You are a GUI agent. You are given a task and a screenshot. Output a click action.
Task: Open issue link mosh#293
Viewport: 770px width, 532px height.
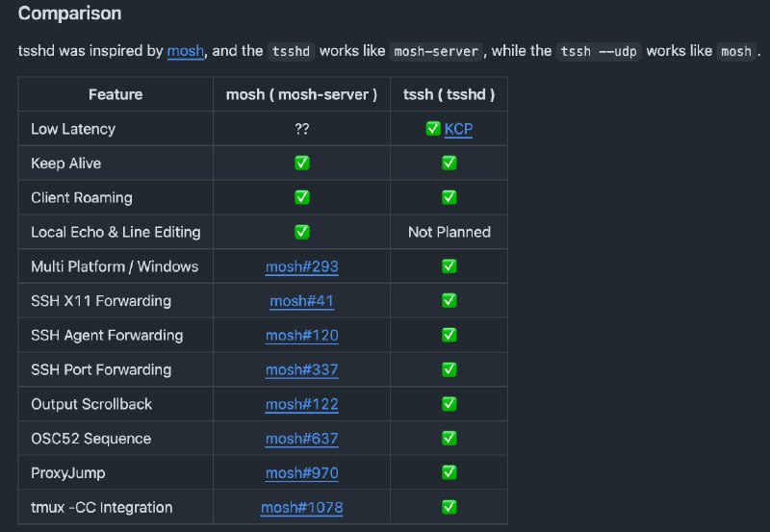click(301, 266)
